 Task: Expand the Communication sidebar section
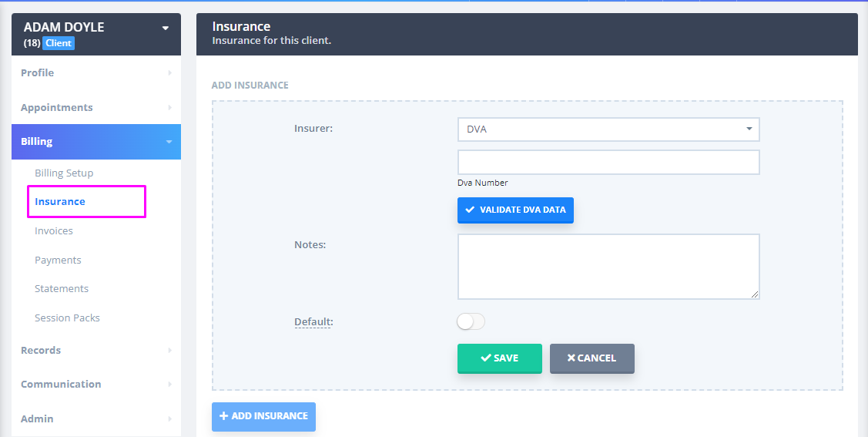[x=96, y=385]
